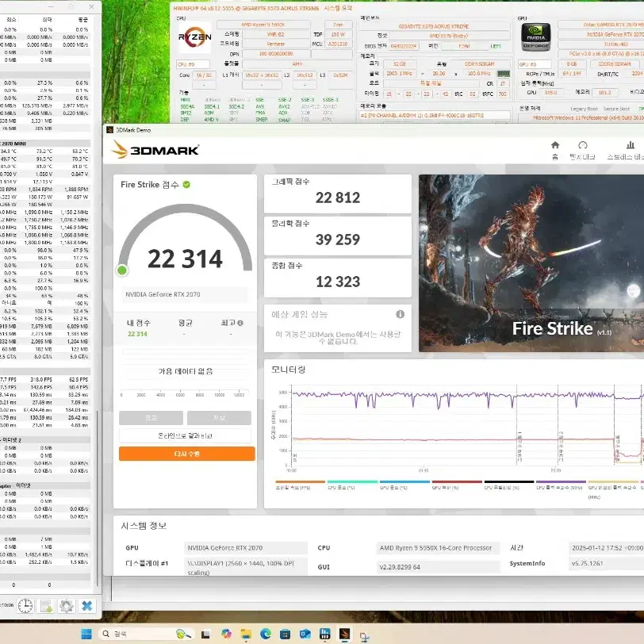644x644 pixels.
Task: Launch Microsoft Edge from the taskbar
Action: (266, 634)
